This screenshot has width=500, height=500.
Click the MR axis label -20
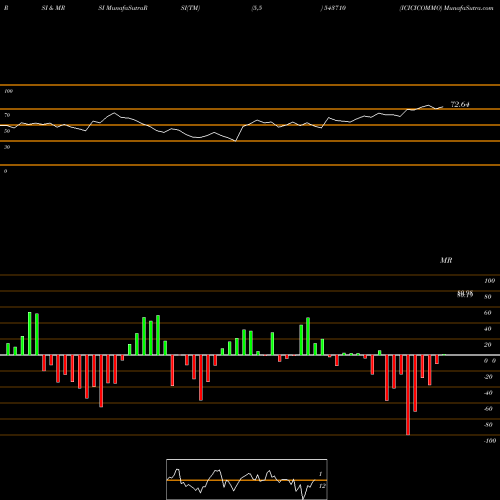[x=488, y=377]
